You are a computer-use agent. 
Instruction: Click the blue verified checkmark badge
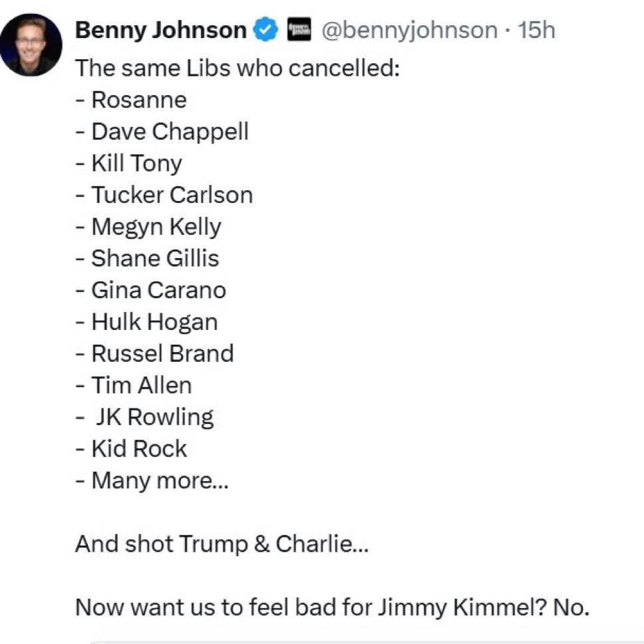pos(265,29)
